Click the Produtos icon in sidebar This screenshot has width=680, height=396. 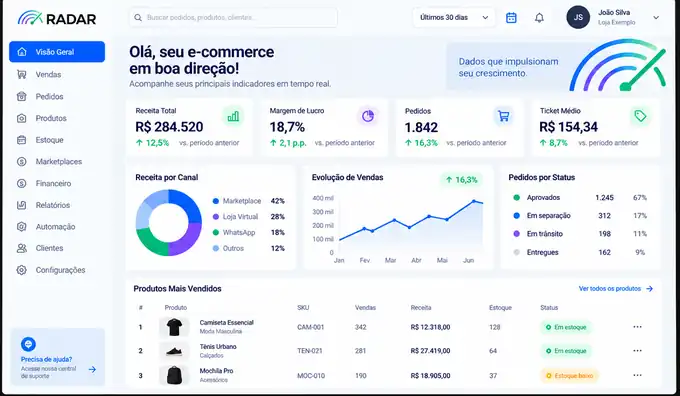click(x=21, y=118)
